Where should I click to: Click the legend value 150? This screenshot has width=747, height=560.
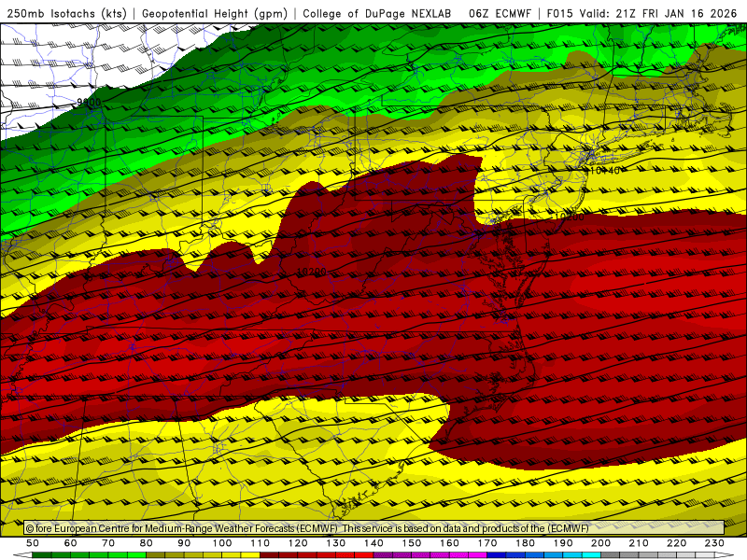coord(412,543)
